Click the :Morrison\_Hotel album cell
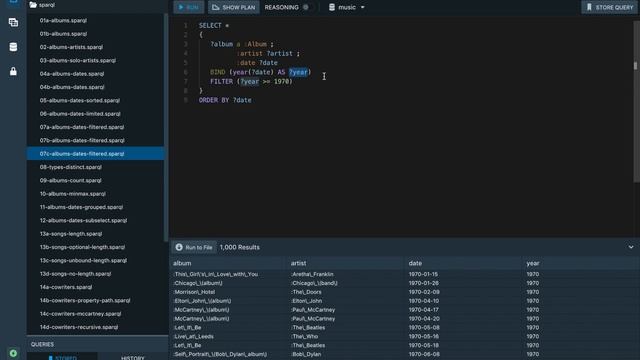 point(194,292)
